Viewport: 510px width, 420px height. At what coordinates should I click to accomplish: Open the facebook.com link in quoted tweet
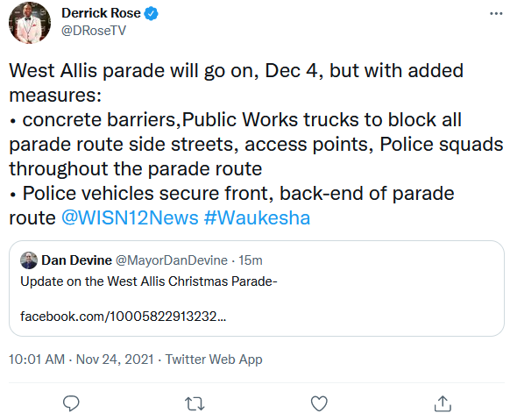(x=123, y=317)
